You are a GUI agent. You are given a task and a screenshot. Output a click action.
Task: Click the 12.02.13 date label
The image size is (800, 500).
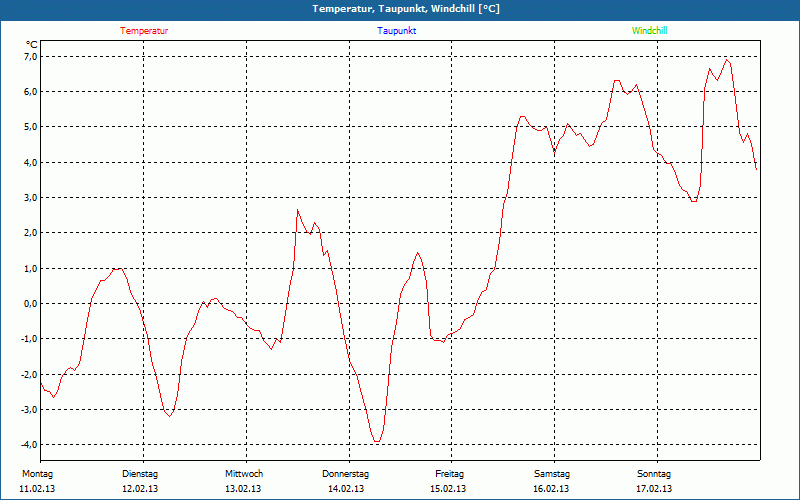140,489
